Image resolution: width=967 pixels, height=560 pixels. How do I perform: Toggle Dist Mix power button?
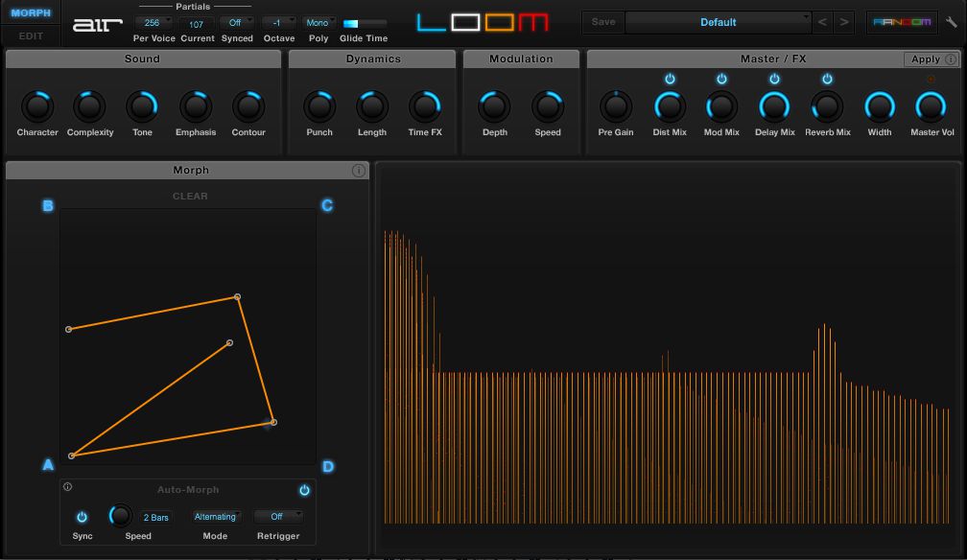pos(670,79)
